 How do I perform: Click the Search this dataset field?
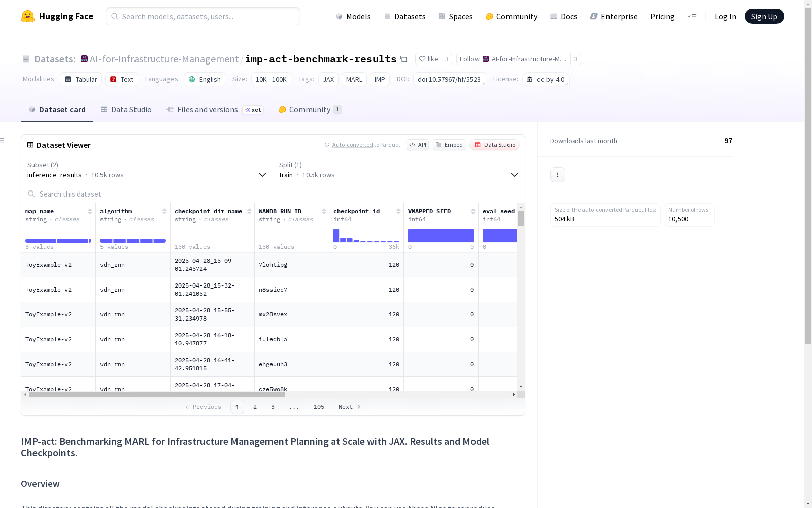point(273,194)
